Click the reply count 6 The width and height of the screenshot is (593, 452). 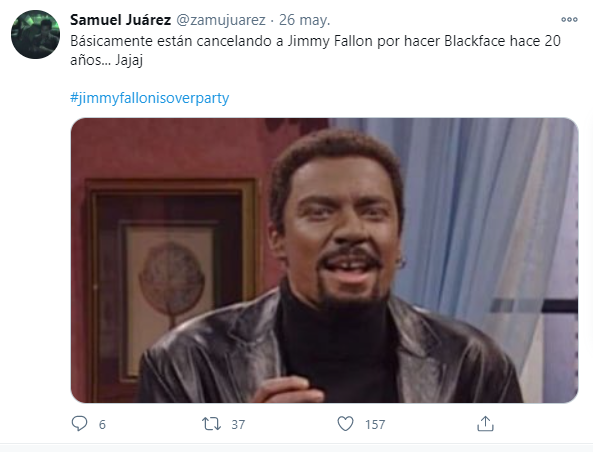[x=102, y=424]
